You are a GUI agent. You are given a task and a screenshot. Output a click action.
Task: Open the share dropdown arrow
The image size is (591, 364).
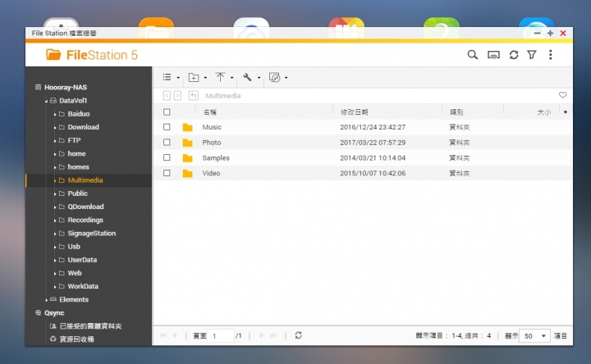pos(286,78)
